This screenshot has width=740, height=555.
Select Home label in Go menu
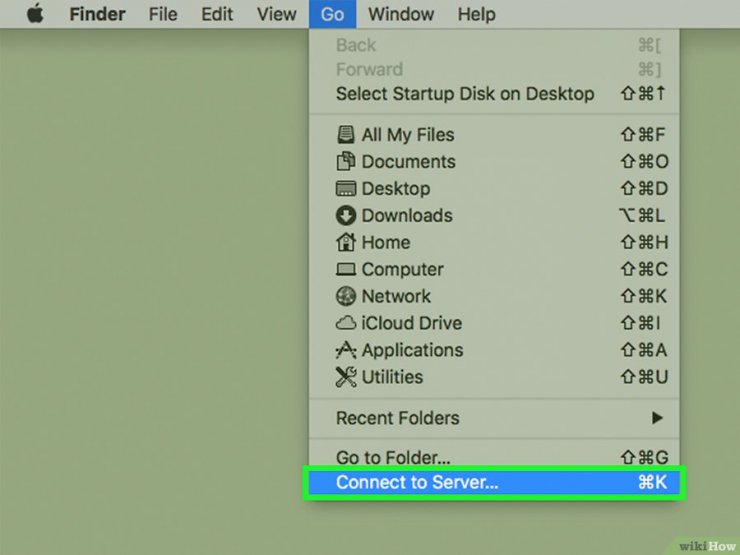point(386,243)
